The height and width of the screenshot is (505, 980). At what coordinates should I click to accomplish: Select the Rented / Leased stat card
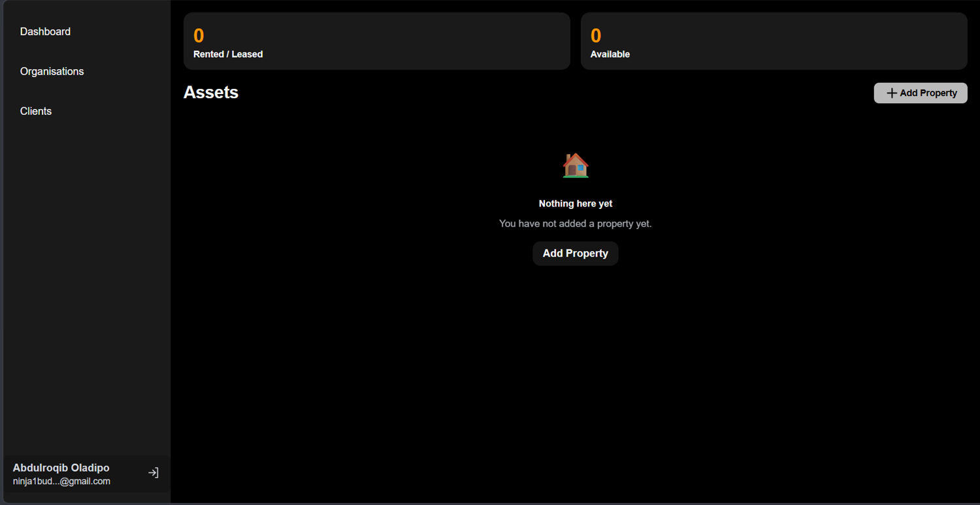[x=377, y=41]
